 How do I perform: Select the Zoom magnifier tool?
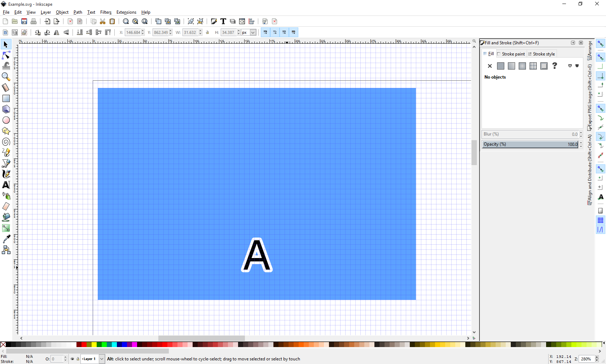[x=6, y=77]
